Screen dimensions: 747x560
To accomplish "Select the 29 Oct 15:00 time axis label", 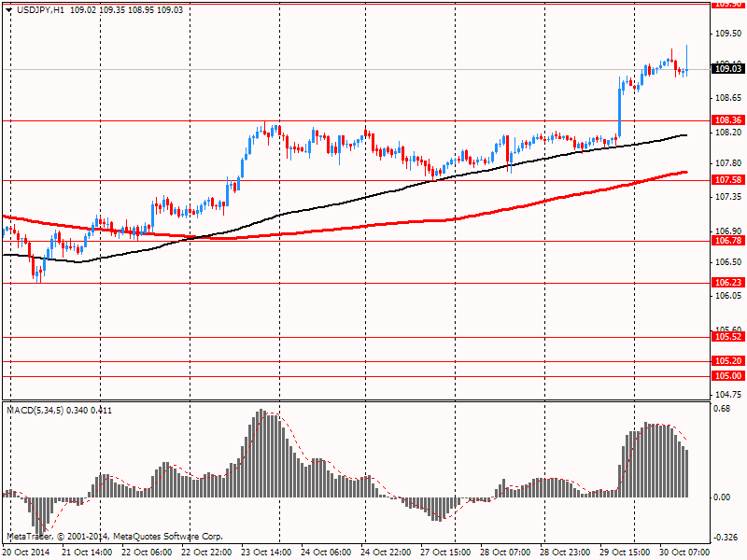I will [x=627, y=553].
